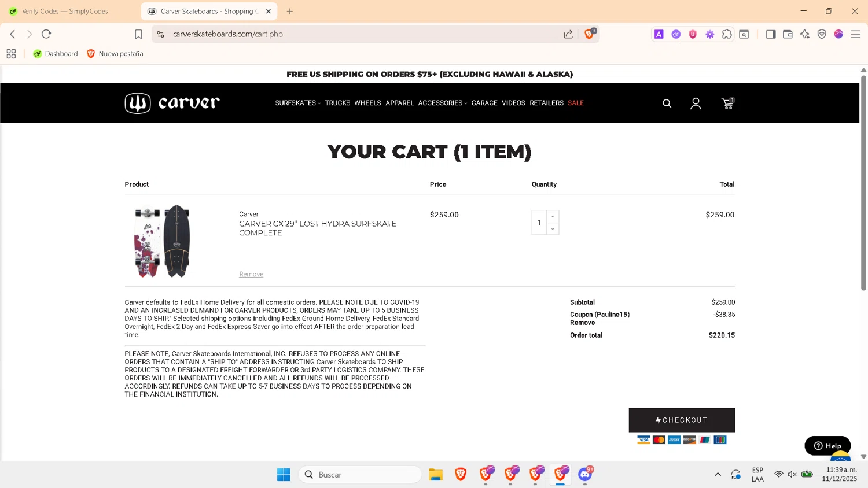Image resolution: width=868 pixels, height=488 pixels.
Task: Open the tab apps grid icon
Action: pos(11,54)
